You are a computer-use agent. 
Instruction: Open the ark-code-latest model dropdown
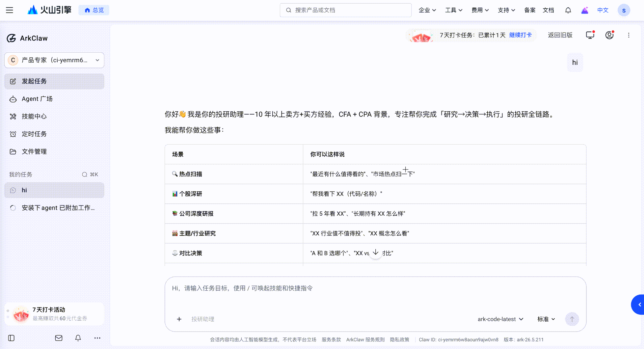pyautogui.click(x=500, y=319)
